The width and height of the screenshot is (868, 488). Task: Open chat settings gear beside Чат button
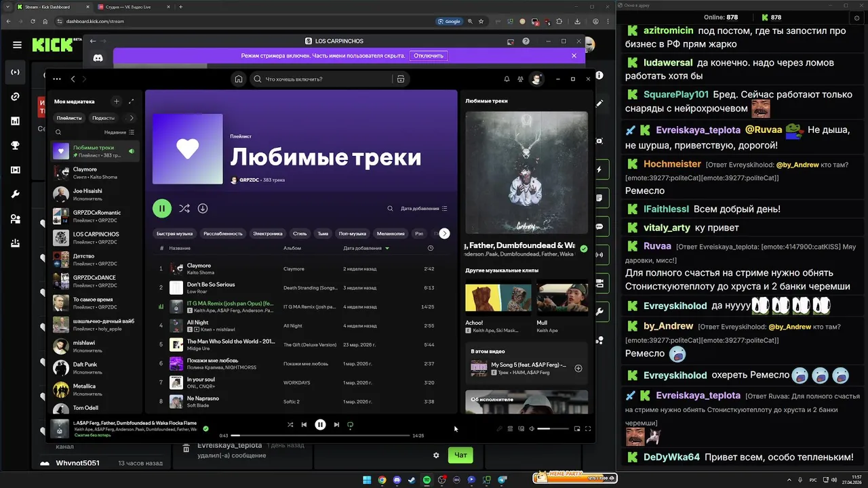(x=436, y=455)
